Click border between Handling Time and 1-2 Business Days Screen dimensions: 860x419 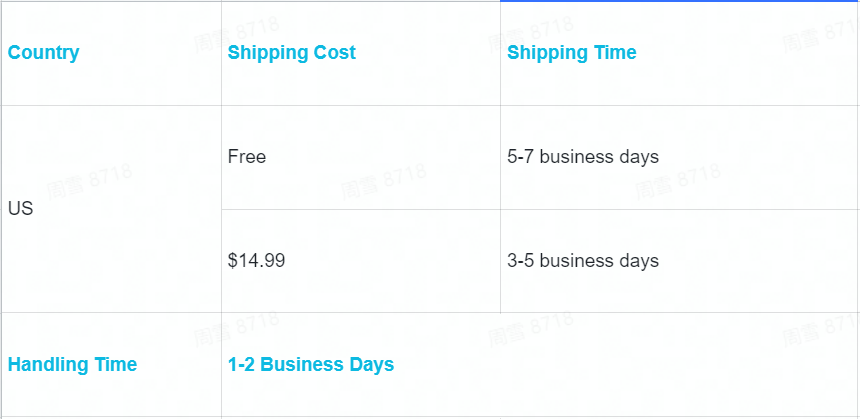[222, 365]
